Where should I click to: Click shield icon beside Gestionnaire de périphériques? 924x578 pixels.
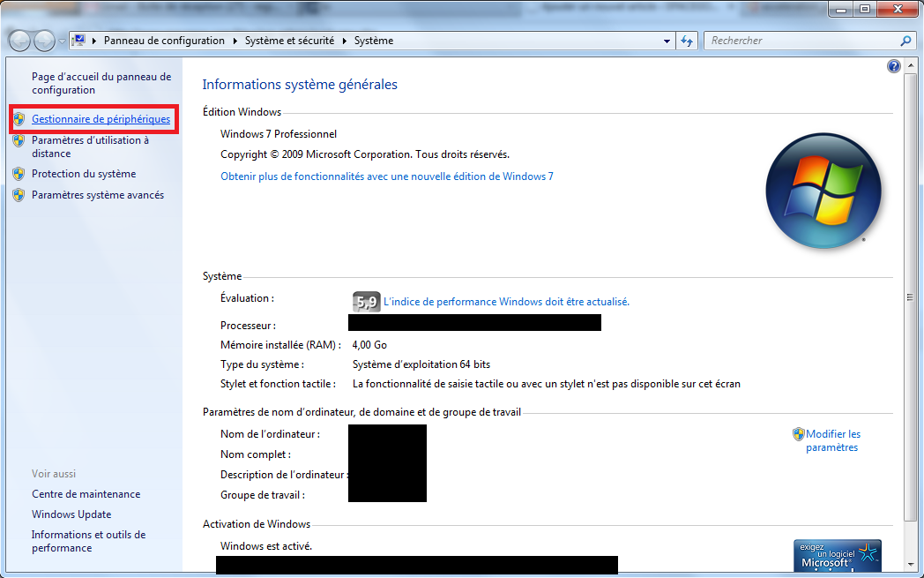(x=19, y=119)
